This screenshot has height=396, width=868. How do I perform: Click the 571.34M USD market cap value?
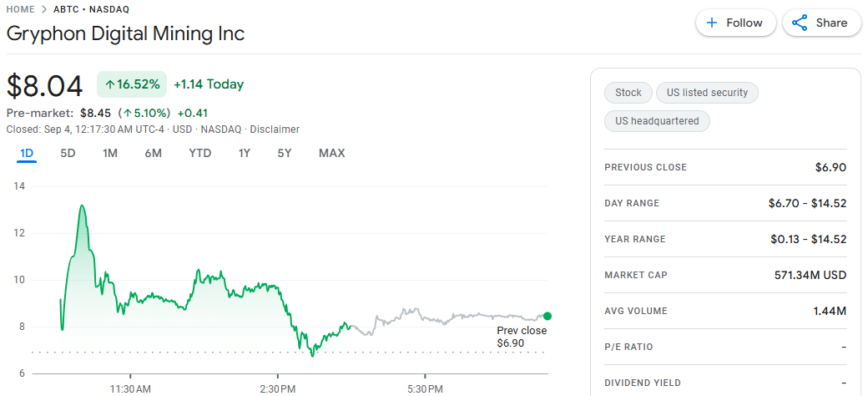tap(810, 275)
